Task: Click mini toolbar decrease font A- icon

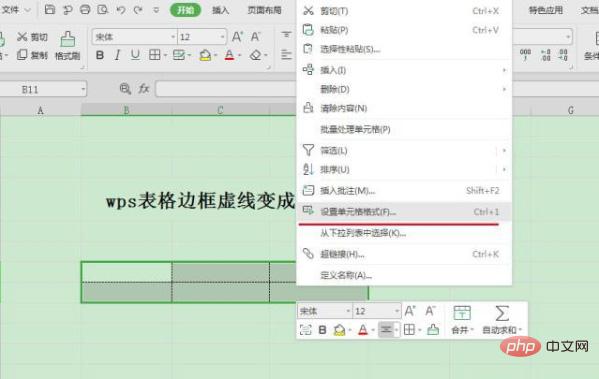Action: click(x=430, y=311)
